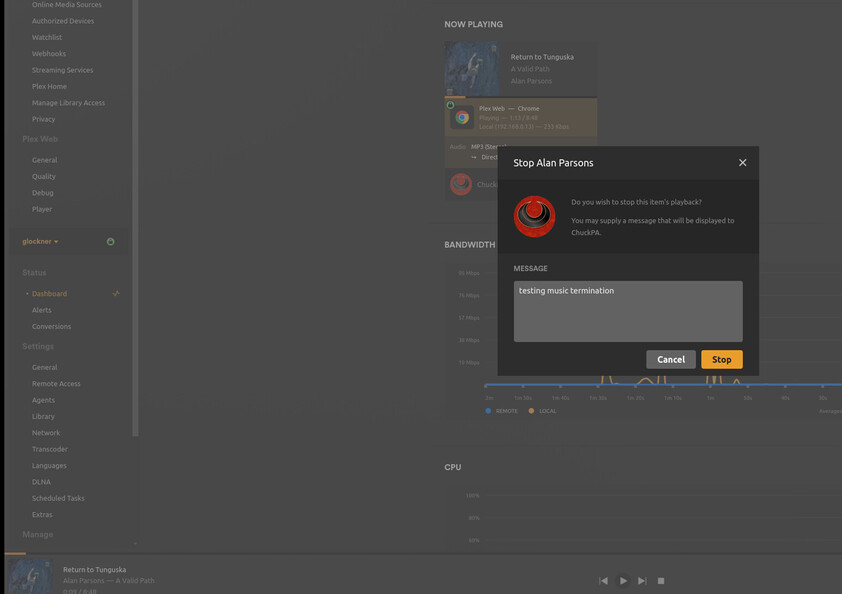Click Return to Tunguska album art in Now Playing
The image size is (842, 594).
(x=471, y=69)
